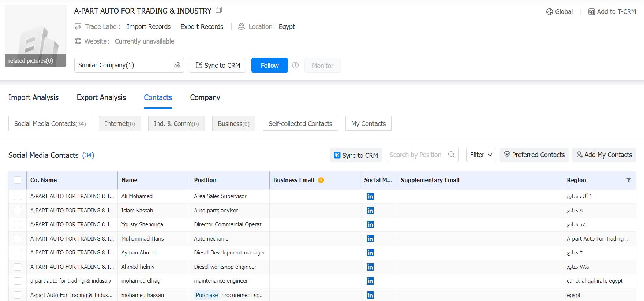Image resolution: width=644 pixels, height=301 pixels.
Task: Copy company name icon next to title
Action: pos(219,10)
